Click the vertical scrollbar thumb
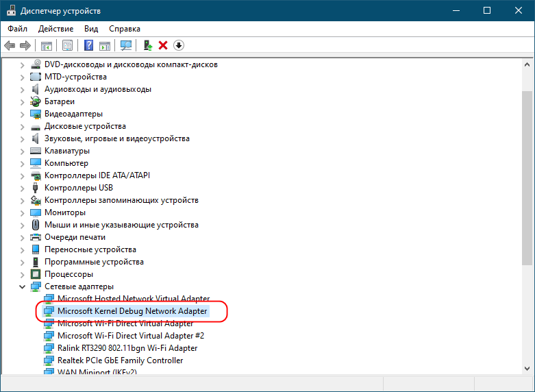535x392 pixels. [527, 178]
